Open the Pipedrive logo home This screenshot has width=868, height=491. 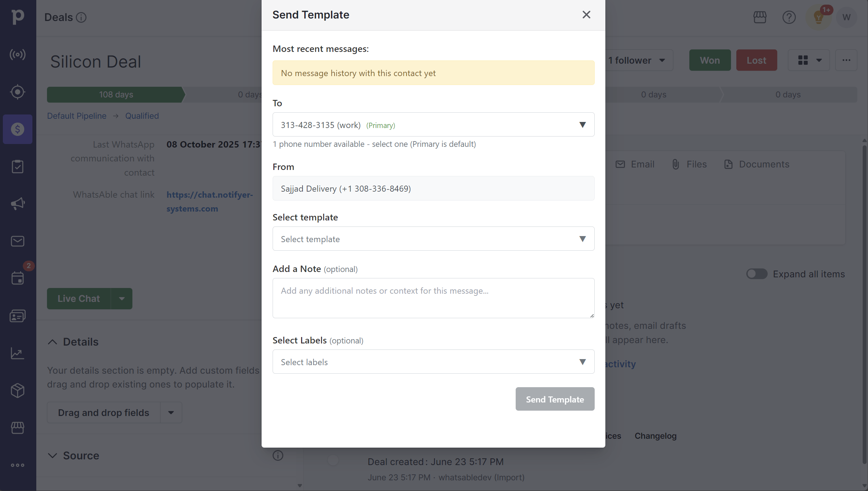pyautogui.click(x=17, y=17)
